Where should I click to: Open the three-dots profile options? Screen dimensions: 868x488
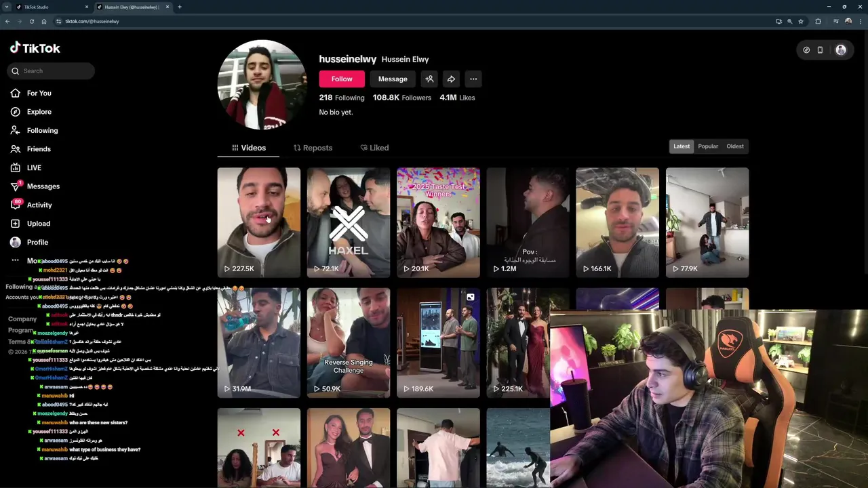point(473,79)
